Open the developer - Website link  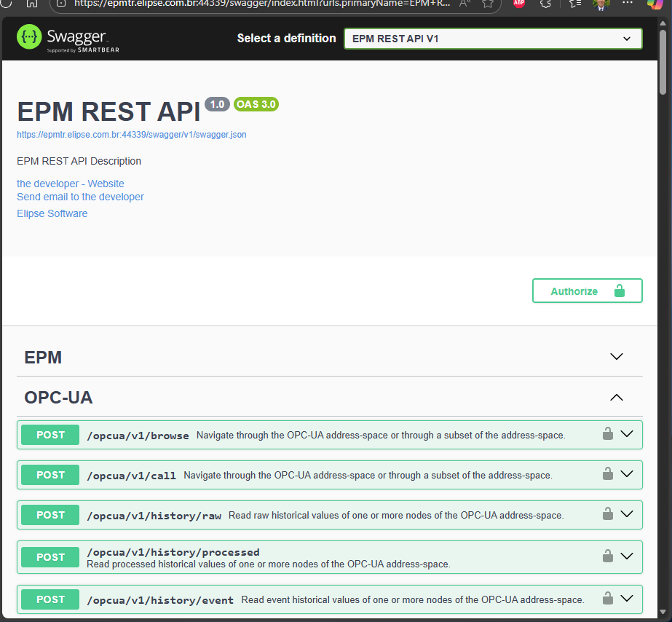tap(71, 184)
